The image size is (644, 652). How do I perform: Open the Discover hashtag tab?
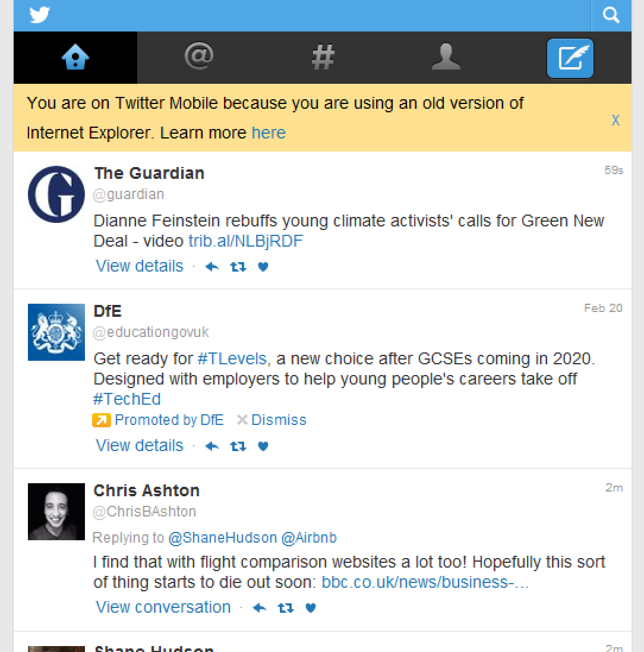point(323,58)
